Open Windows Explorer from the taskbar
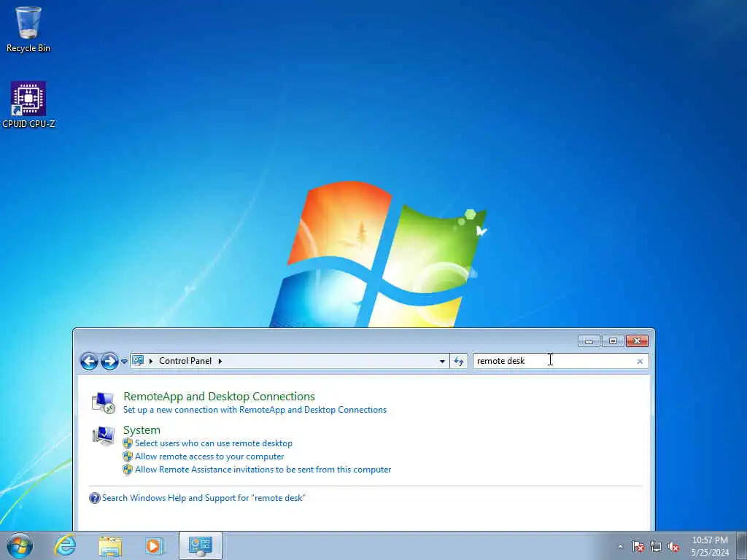The height and width of the screenshot is (560, 747). (111, 545)
